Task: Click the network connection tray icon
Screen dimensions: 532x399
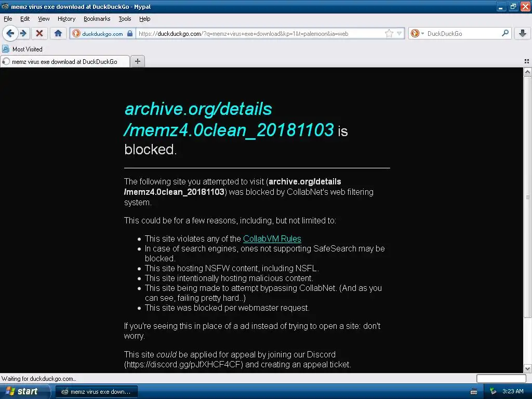Action: (x=493, y=391)
